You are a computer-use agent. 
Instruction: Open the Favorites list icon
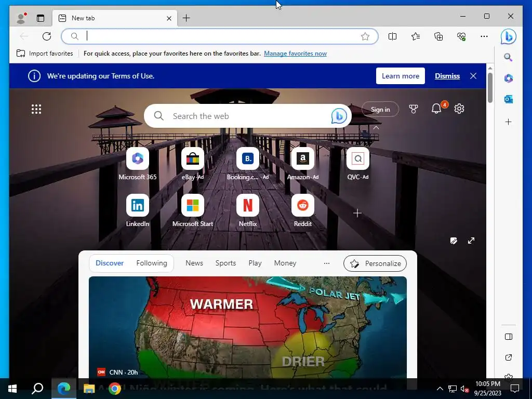click(416, 36)
